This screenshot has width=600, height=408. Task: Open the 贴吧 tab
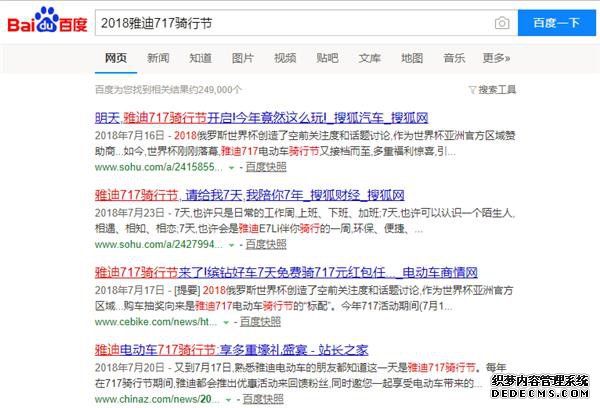327,58
